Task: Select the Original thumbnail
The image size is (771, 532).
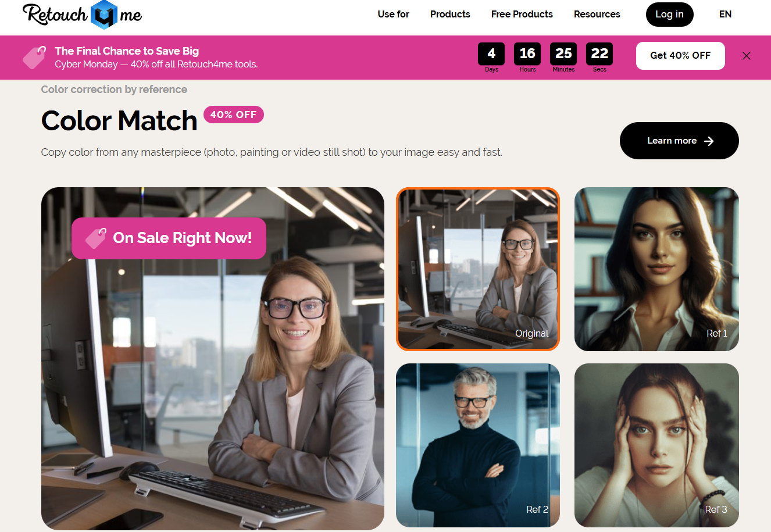Action: pyautogui.click(x=478, y=269)
